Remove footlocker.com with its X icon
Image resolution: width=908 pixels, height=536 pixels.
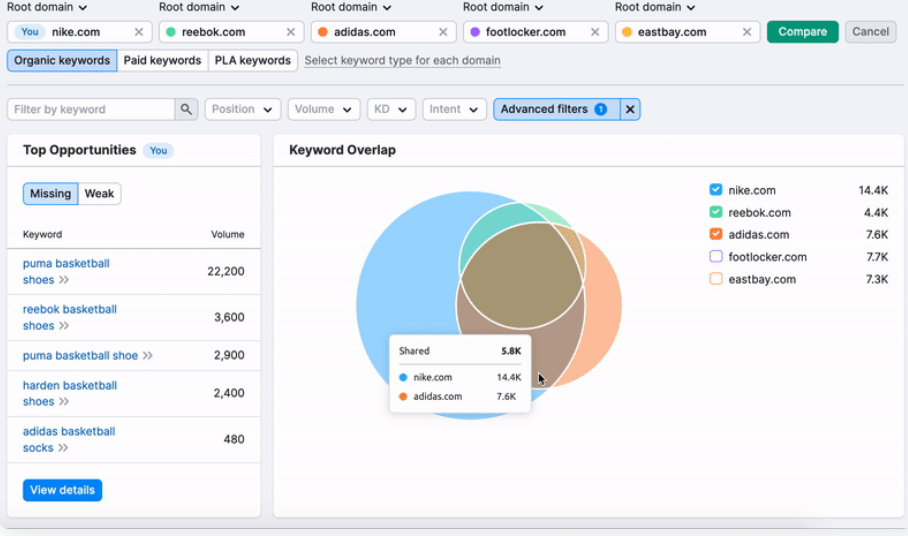click(595, 32)
